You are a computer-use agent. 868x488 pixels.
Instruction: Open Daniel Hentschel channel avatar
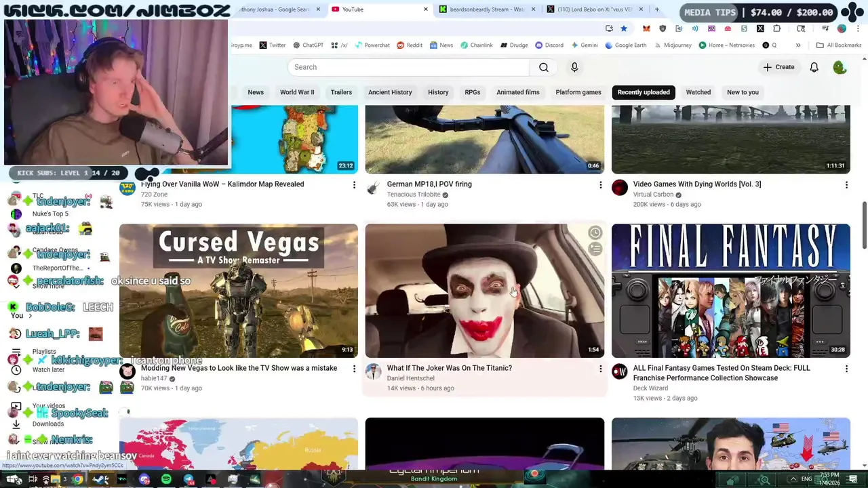click(374, 371)
